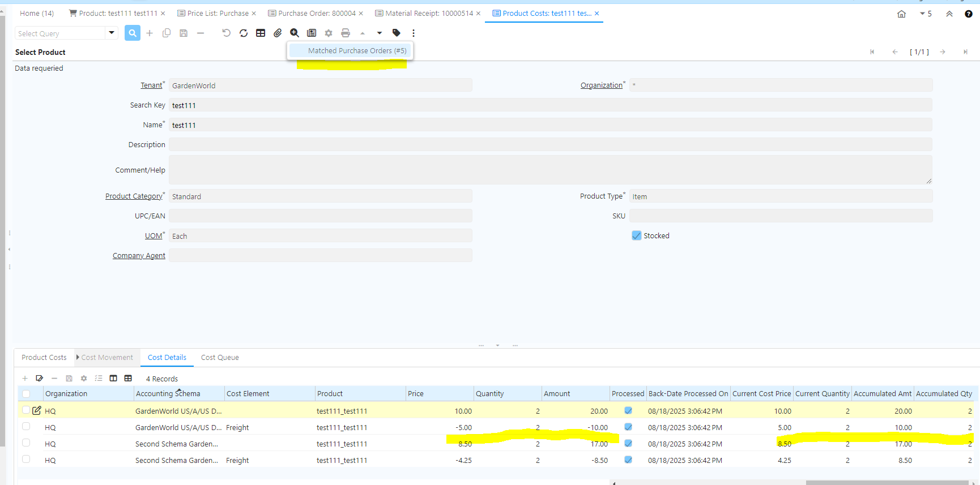980x485 pixels.
Task: Click the double chevron collapse header icon
Action: coord(949,14)
